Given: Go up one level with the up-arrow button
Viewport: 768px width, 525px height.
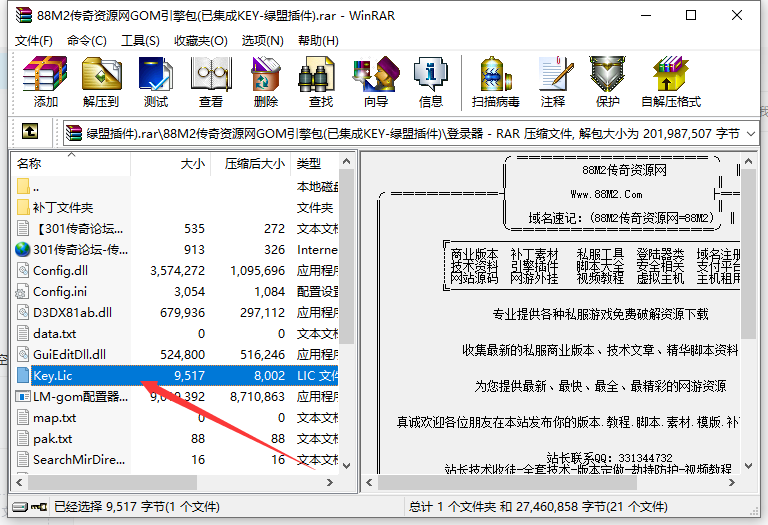Looking at the screenshot, I should pyautogui.click(x=30, y=131).
